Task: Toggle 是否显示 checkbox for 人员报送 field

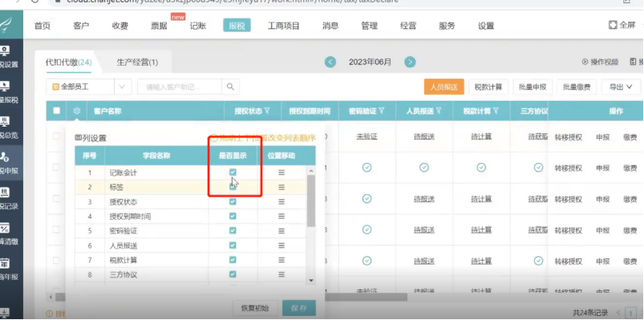Action: tap(233, 245)
